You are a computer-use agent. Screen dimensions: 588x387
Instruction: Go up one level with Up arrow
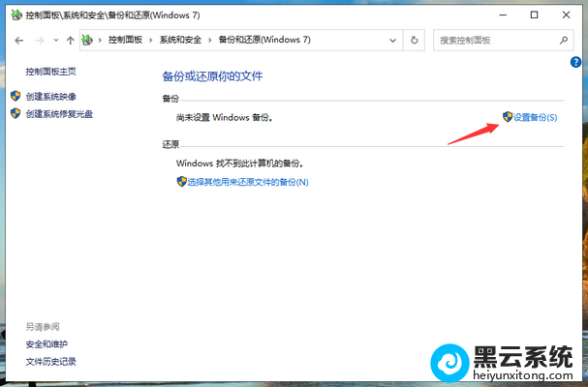click(x=70, y=41)
